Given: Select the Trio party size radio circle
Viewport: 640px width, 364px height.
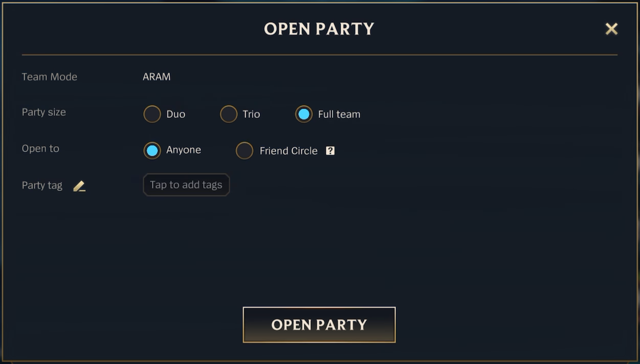Looking at the screenshot, I should point(229,114).
